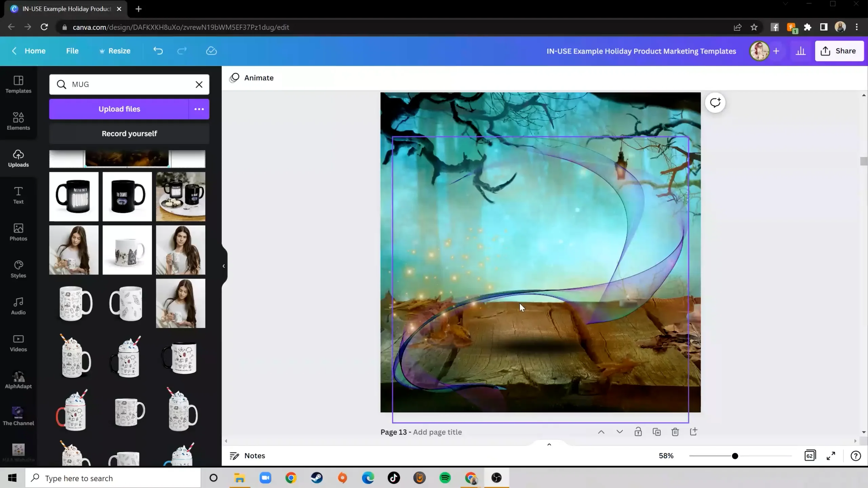Click the Redo arrow icon

[x=182, y=51]
